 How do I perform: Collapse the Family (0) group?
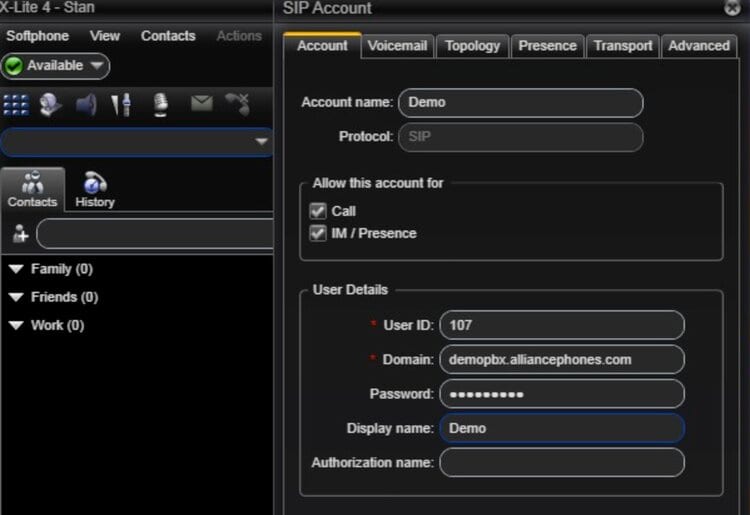tap(16, 269)
